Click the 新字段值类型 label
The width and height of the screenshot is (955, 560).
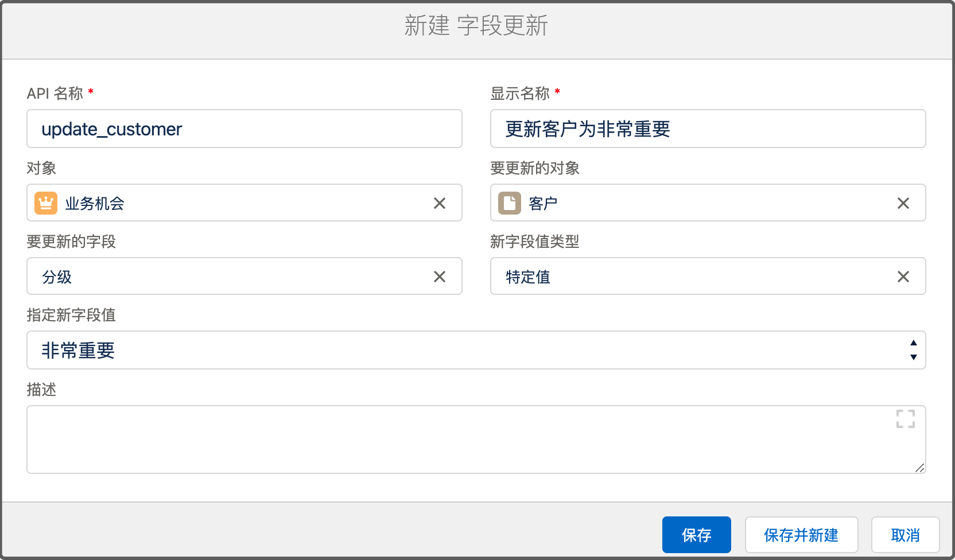(x=535, y=242)
